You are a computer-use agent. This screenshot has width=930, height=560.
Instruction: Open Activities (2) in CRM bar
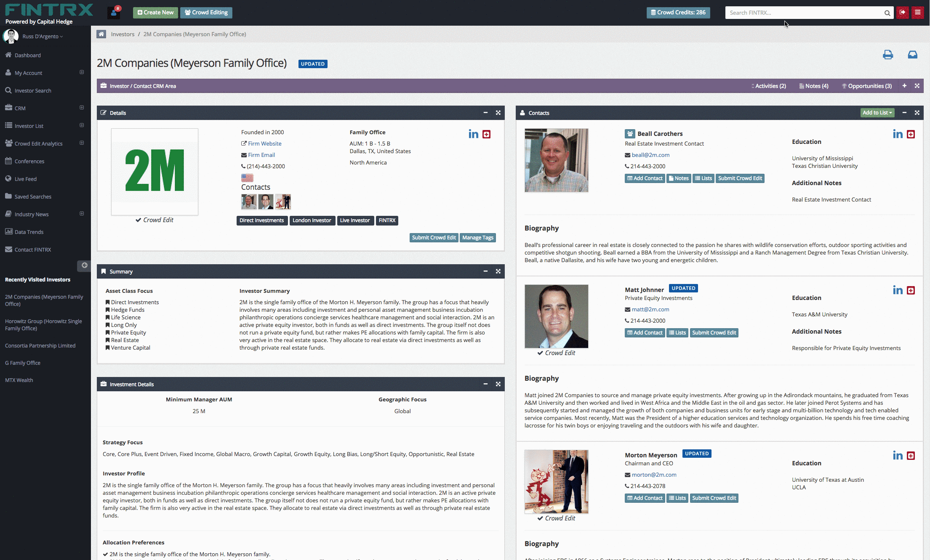(769, 86)
